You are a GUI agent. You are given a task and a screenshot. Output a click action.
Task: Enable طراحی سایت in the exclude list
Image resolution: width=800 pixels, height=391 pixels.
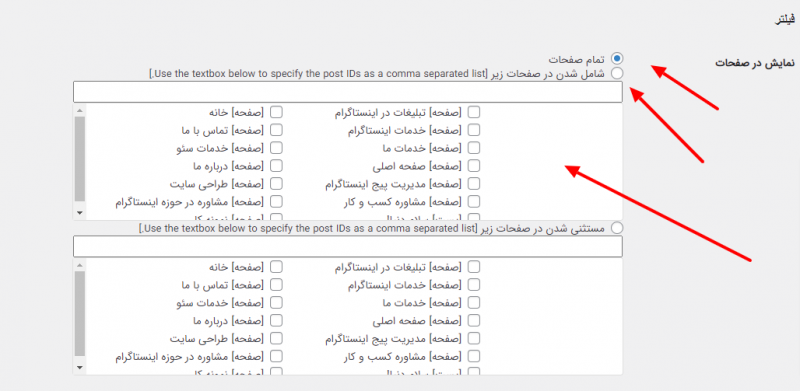276,338
